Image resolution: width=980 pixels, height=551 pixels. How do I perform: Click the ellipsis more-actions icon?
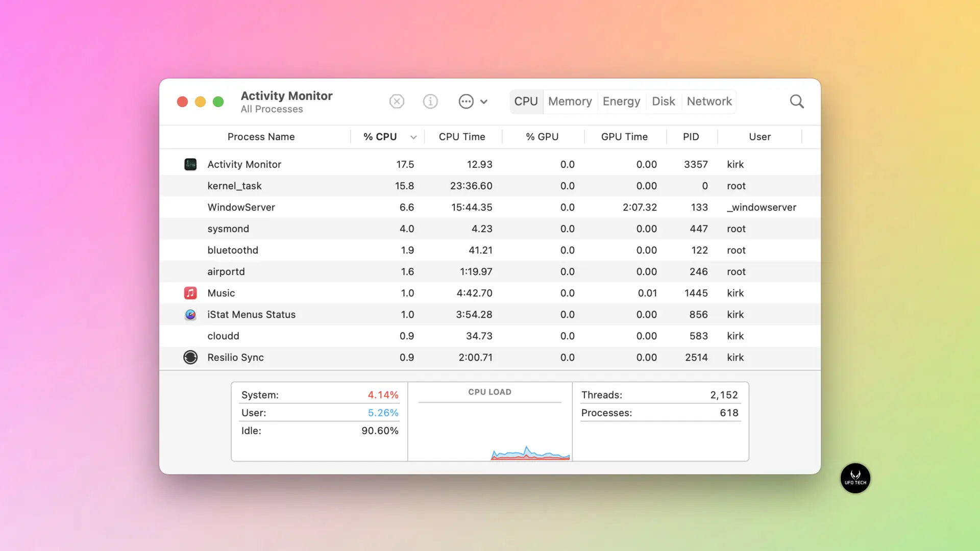tap(466, 102)
